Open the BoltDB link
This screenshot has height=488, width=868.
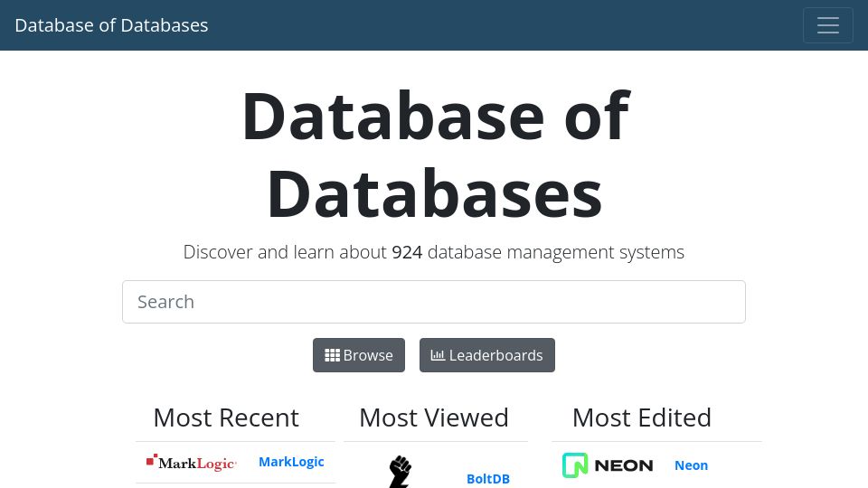[487, 479]
